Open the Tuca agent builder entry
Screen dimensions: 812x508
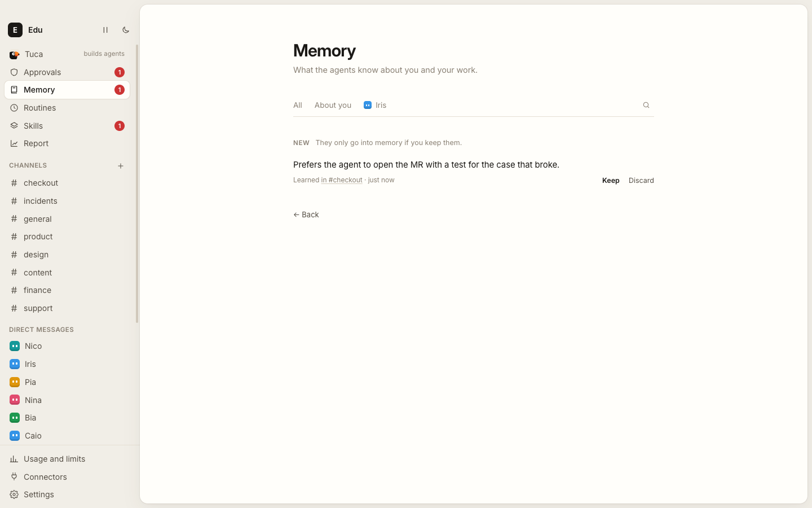click(67, 54)
